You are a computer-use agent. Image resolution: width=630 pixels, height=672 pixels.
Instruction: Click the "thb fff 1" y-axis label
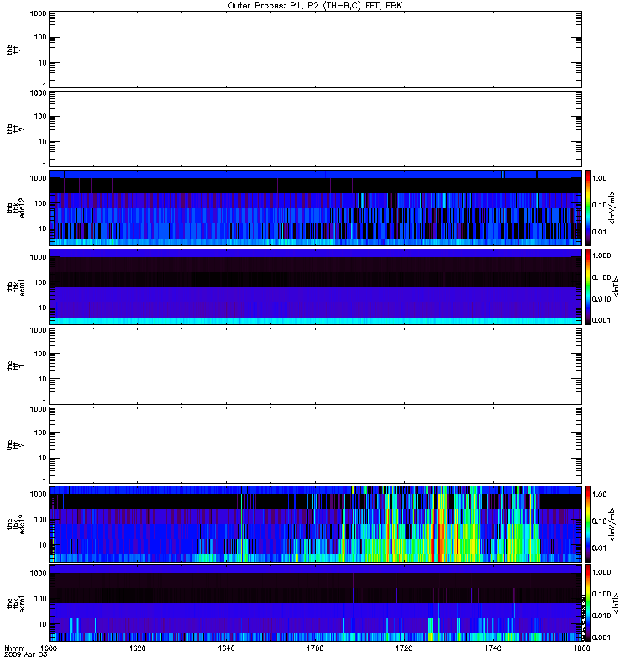point(15,50)
